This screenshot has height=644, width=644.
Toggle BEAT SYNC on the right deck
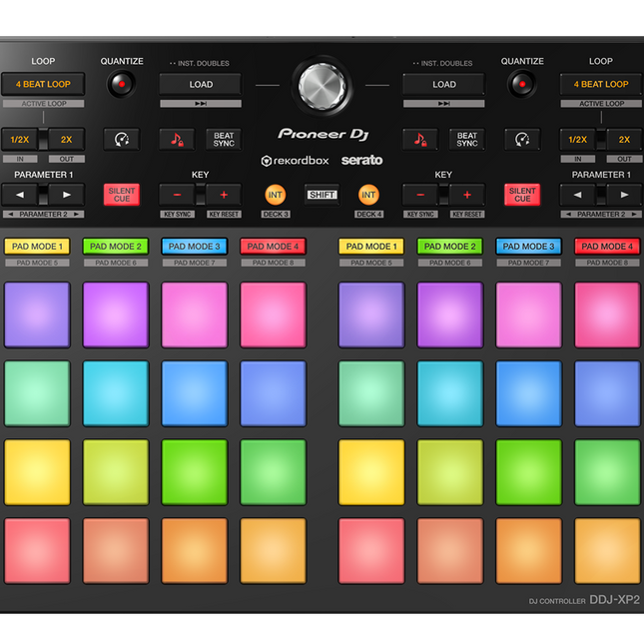coord(467,140)
